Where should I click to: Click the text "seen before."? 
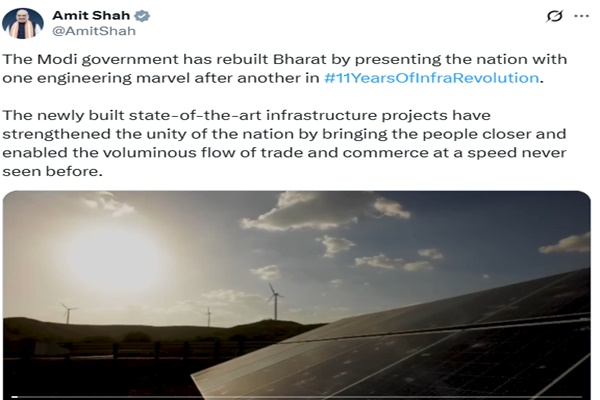[52, 171]
